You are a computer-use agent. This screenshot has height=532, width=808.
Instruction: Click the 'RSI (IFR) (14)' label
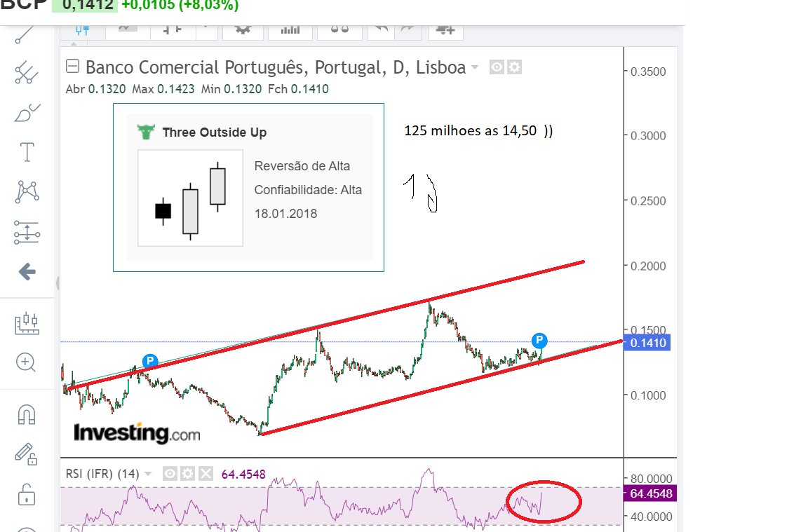click(102, 474)
